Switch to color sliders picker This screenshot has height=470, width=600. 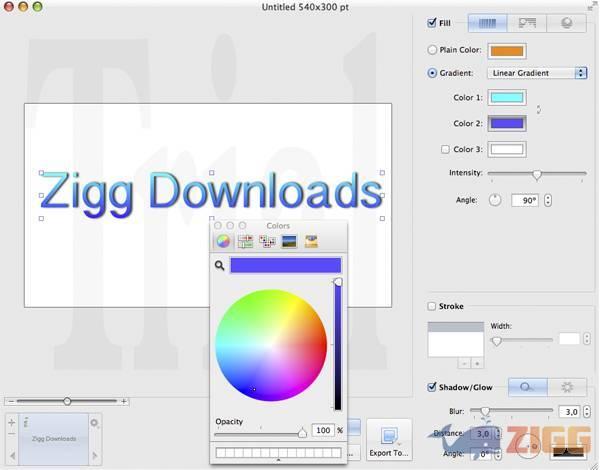click(x=245, y=241)
